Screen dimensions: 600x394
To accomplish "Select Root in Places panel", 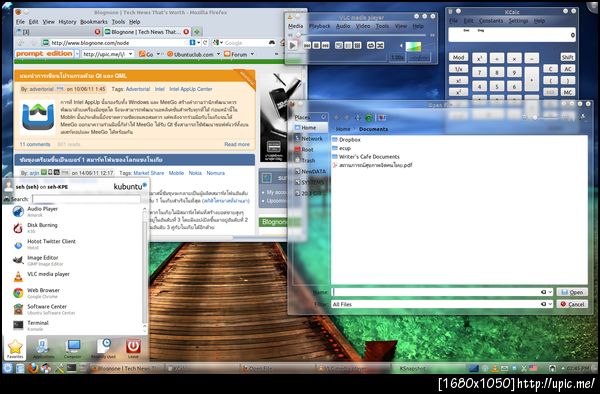I will pos(310,150).
